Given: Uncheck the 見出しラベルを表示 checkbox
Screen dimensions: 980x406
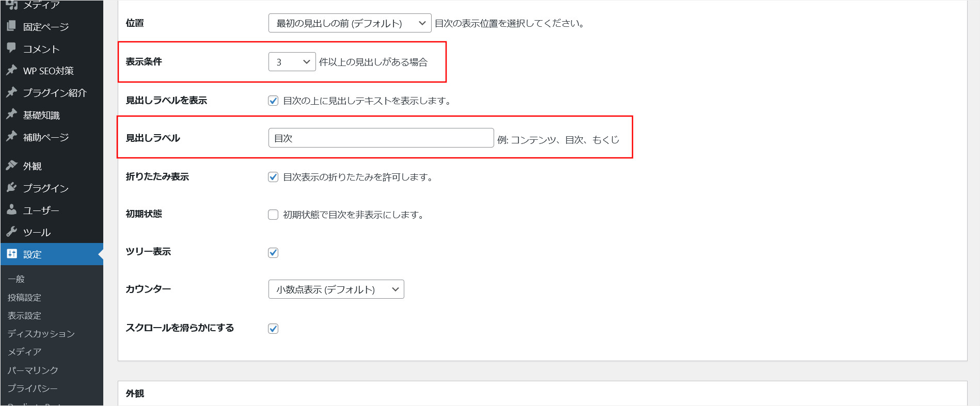Looking at the screenshot, I should tap(273, 101).
